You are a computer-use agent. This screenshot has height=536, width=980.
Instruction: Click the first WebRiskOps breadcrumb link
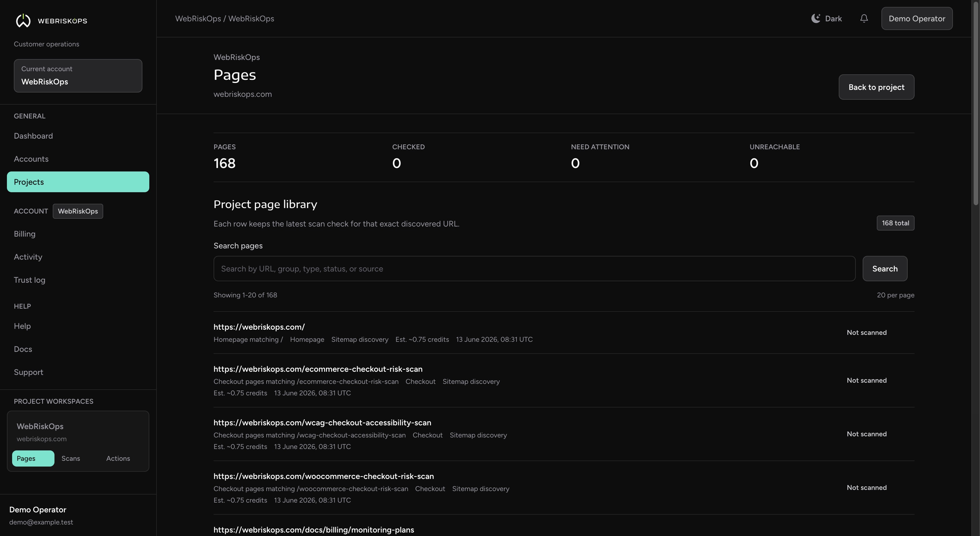pyautogui.click(x=198, y=19)
